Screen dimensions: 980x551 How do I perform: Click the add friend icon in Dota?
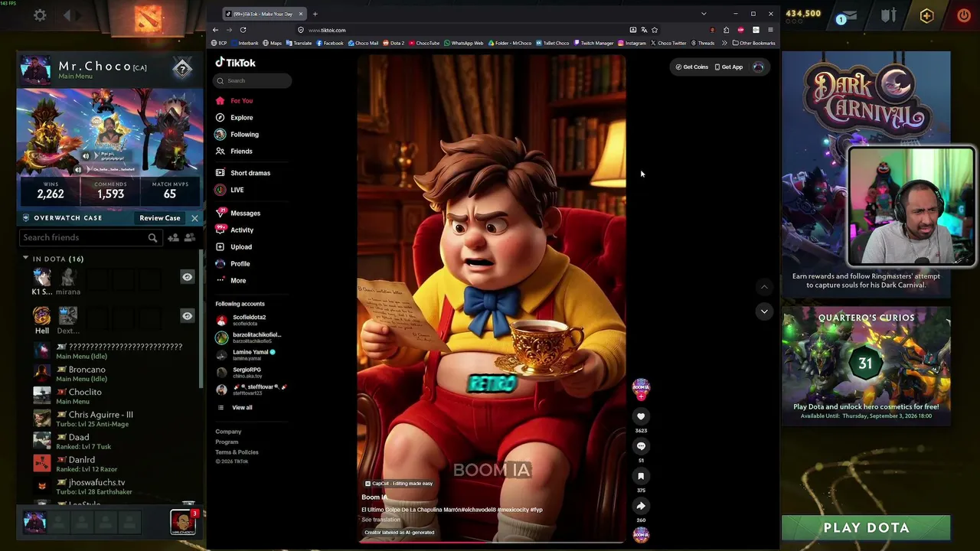point(173,238)
